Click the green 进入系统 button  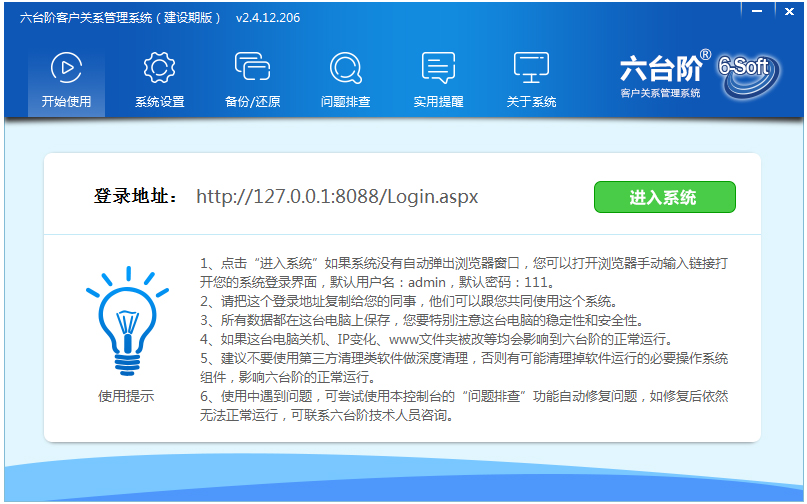point(664,197)
